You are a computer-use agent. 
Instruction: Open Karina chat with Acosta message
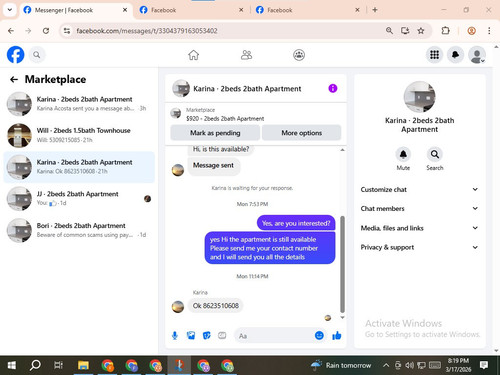point(79,104)
